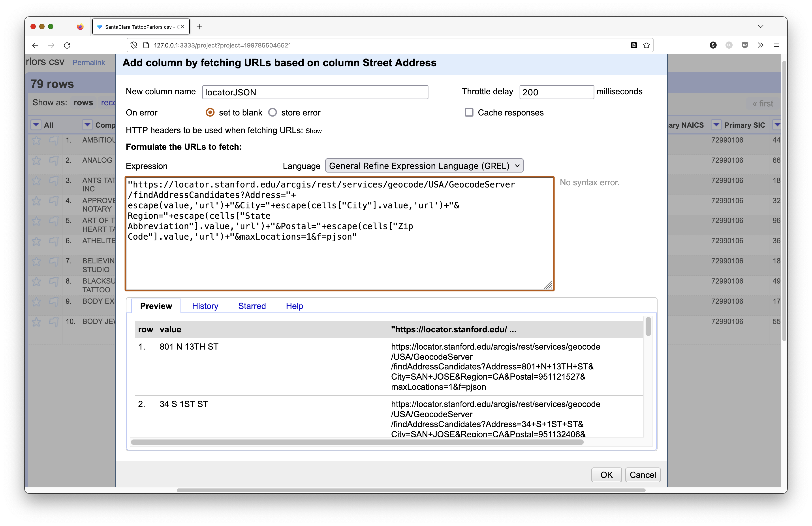This screenshot has width=812, height=526.
Task: Show more toolbar extensions with the chevrons icon
Action: pos(761,45)
